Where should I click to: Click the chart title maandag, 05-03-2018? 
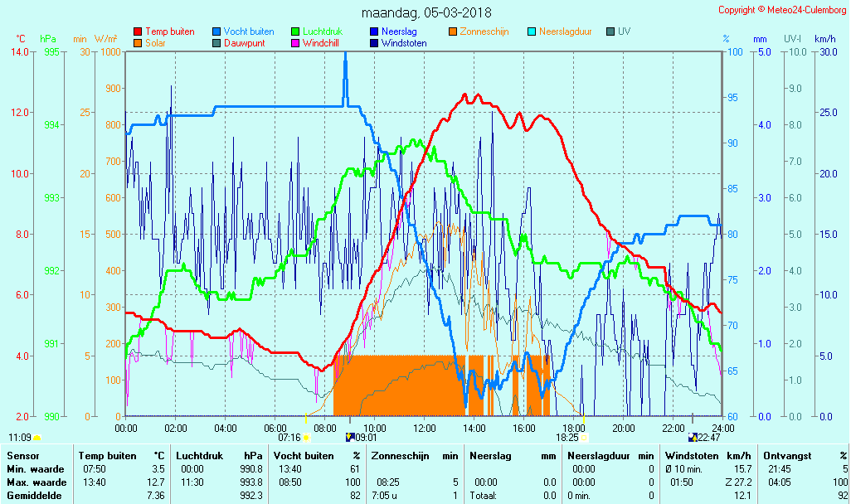point(426,12)
